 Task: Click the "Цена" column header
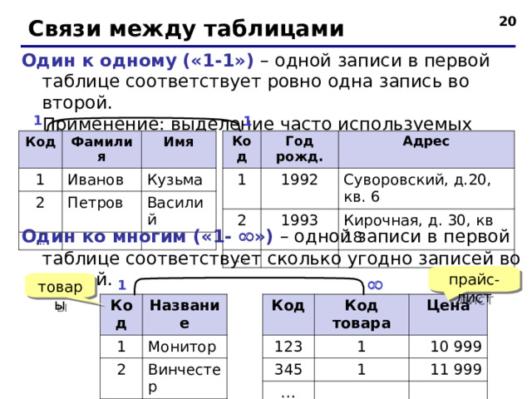point(448,314)
